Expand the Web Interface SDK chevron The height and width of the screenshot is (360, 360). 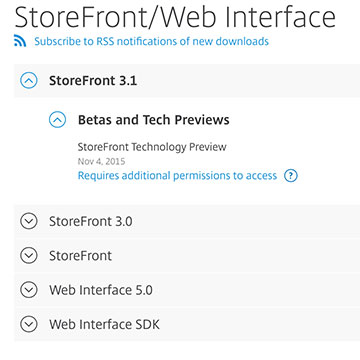tap(29, 324)
